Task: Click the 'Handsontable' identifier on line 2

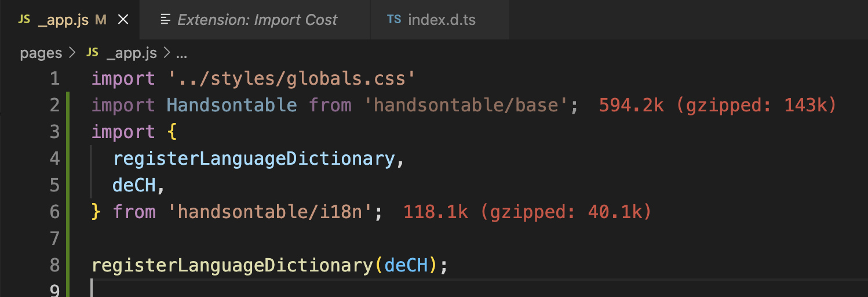Action: tap(232, 105)
